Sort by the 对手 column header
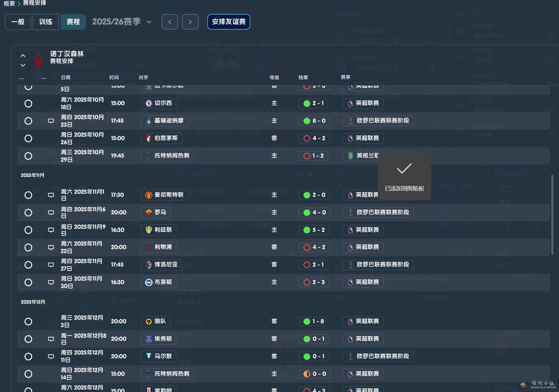 (x=143, y=77)
